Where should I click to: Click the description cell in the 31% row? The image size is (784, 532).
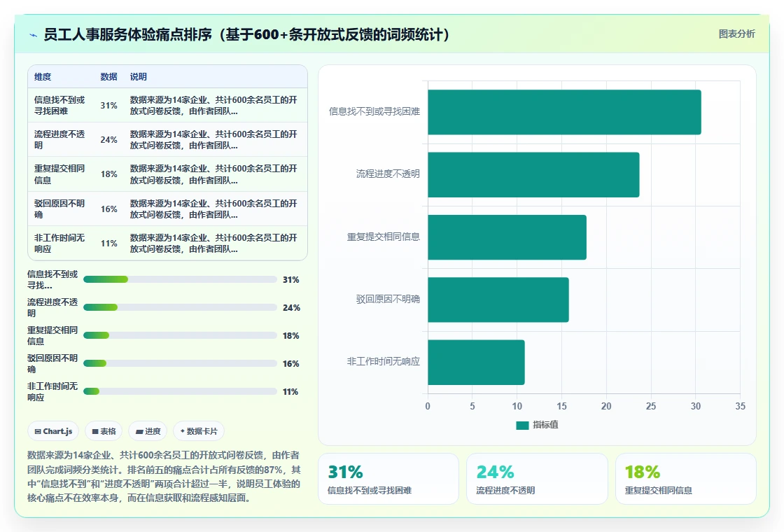pos(214,106)
